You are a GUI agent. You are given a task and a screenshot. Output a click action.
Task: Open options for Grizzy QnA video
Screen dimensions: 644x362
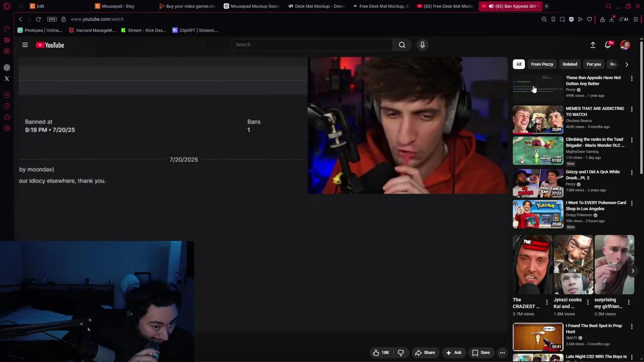pos(631,172)
